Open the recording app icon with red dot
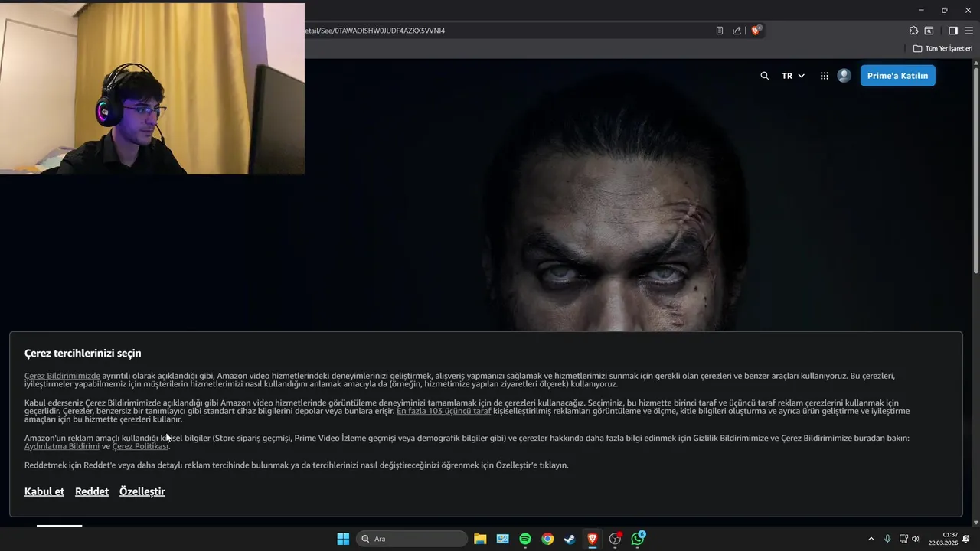The width and height of the screenshot is (980, 551). pyautogui.click(x=615, y=539)
